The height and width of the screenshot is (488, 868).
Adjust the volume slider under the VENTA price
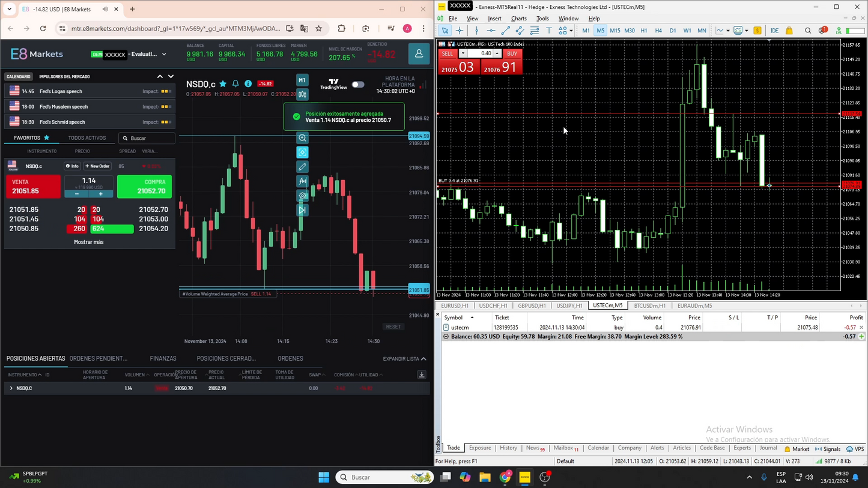(x=88, y=193)
